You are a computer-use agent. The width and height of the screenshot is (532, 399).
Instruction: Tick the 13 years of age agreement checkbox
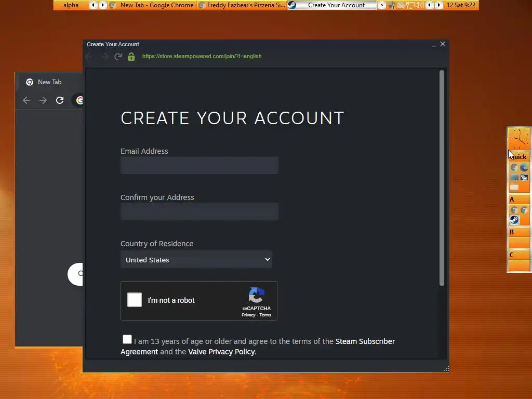coord(127,339)
